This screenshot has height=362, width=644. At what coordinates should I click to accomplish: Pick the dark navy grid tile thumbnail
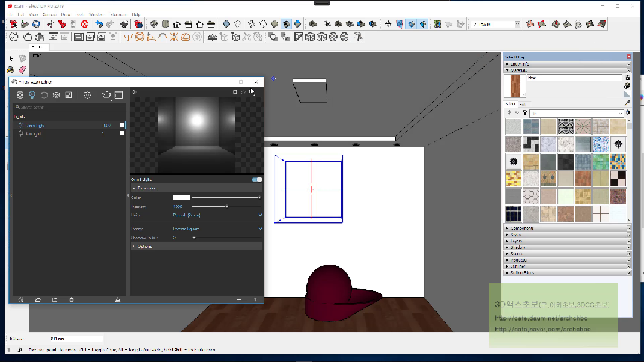click(514, 214)
